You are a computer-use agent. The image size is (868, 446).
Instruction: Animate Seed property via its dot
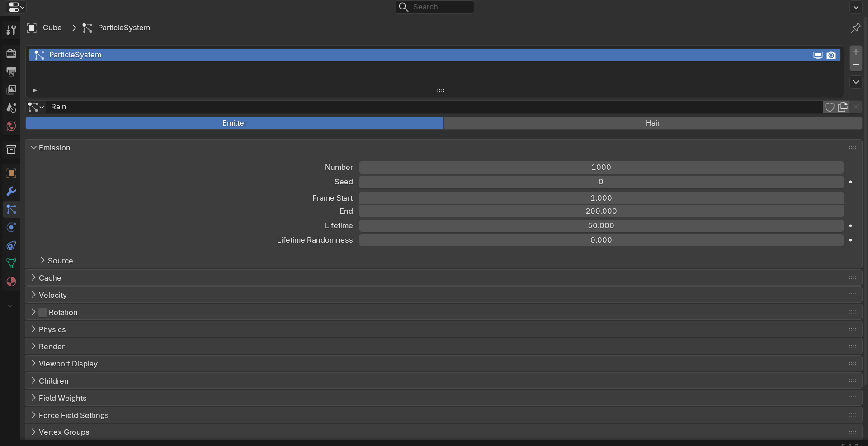(x=851, y=182)
